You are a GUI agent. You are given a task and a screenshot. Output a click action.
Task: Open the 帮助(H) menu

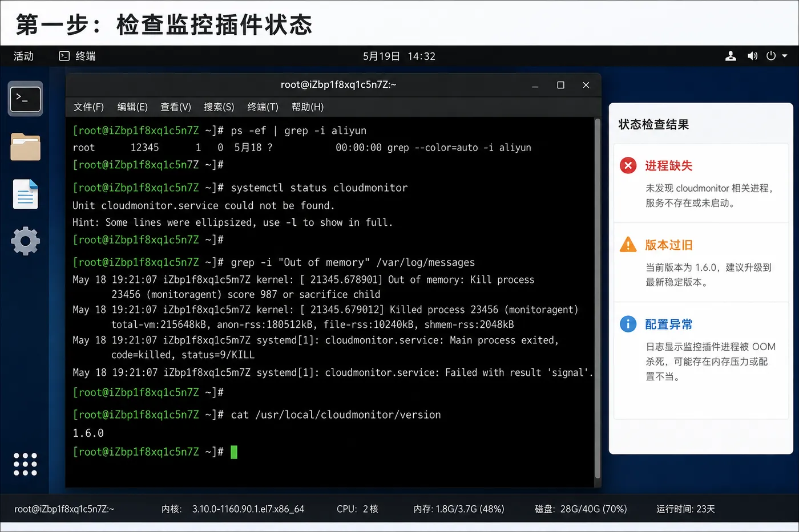(x=307, y=107)
